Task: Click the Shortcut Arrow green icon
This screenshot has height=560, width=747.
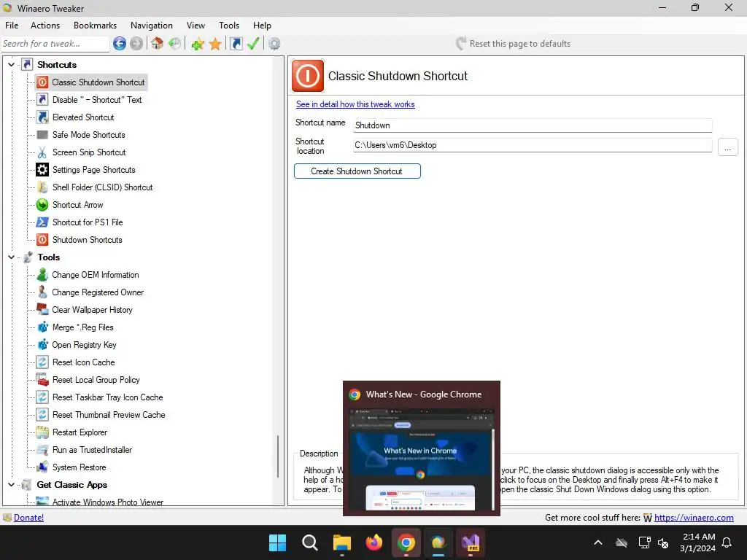Action: tap(42, 205)
